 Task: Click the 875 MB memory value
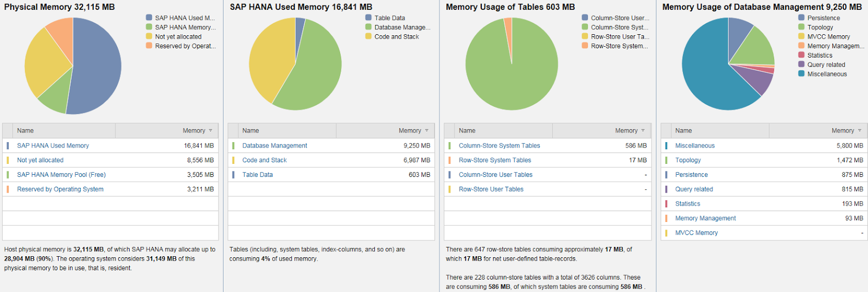click(852, 175)
